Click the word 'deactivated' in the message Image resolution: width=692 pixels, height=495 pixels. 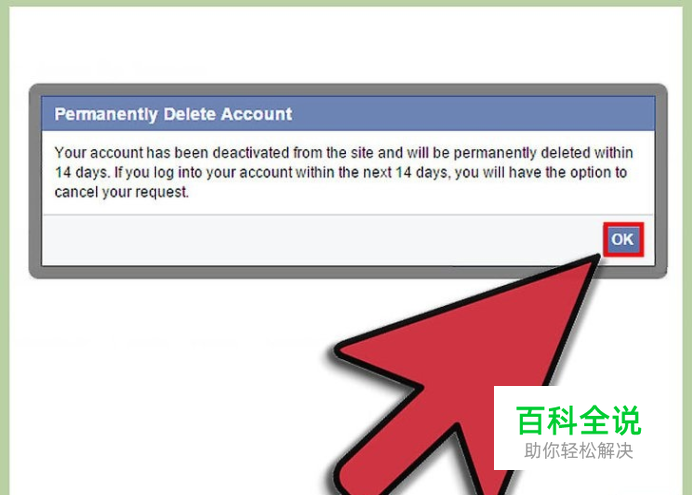tap(251, 153)
